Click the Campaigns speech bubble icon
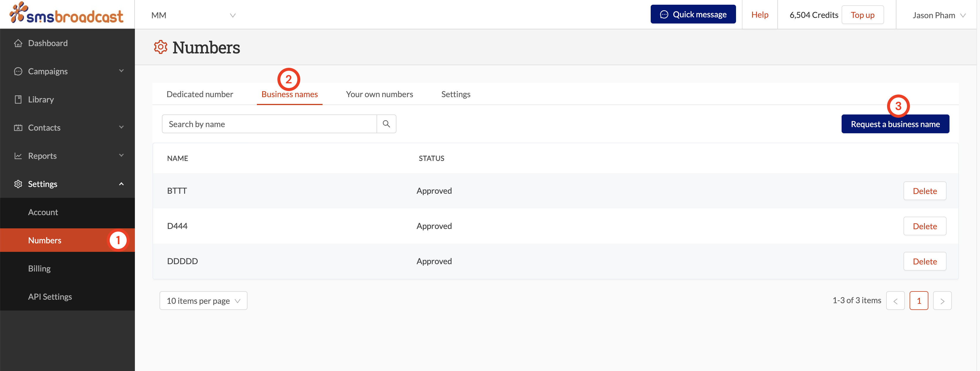980x371 pixels. (x=18, y=71)
